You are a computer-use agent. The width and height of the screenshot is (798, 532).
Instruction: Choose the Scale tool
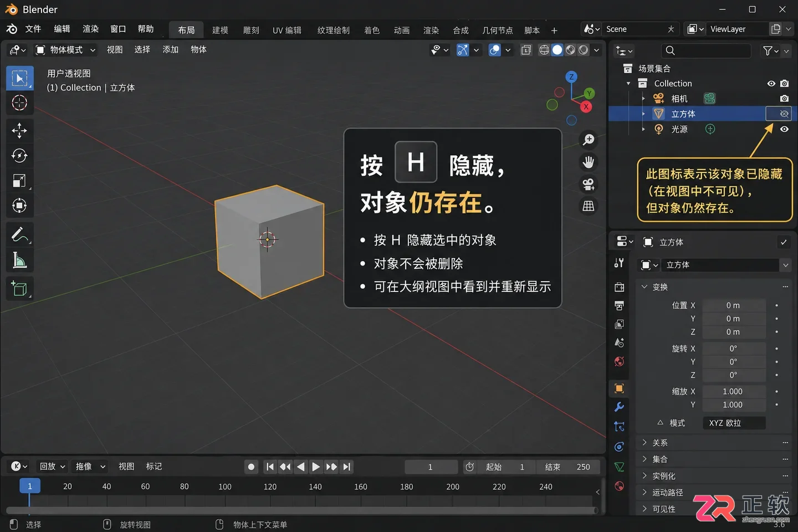point(19,181)
